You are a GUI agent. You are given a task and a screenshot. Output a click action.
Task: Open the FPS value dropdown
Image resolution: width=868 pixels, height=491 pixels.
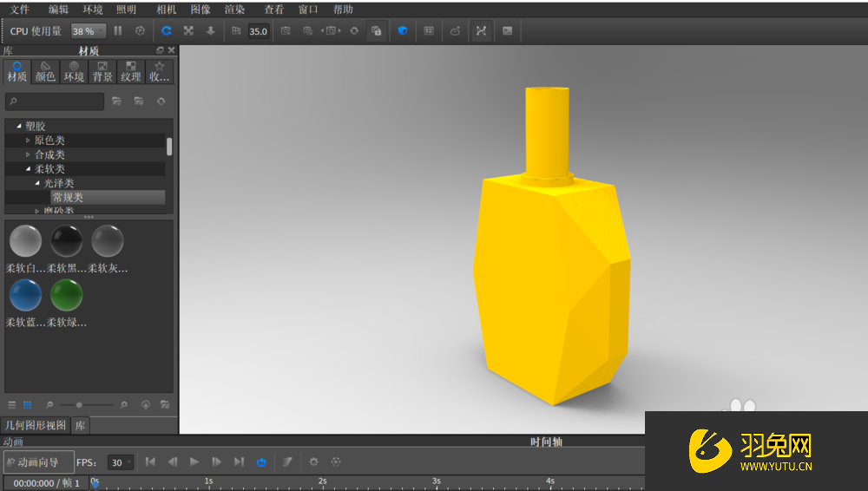click(x=121, y=462)
